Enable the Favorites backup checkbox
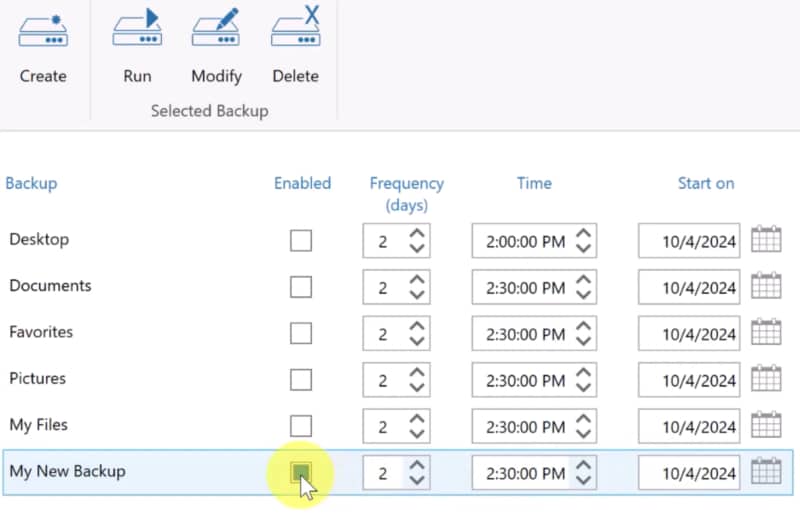This screenshot has width=800, height=515. (x=300, y=333)
